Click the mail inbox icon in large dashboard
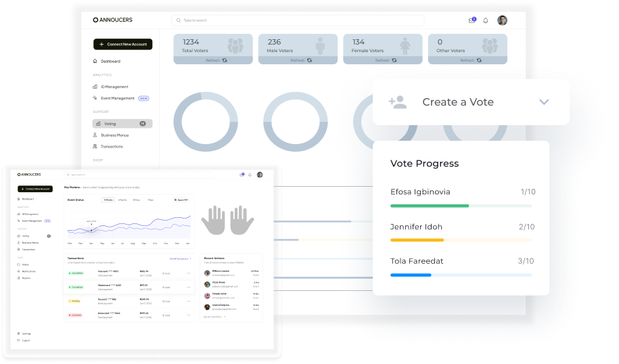The height and width of the screenshot is (364, 619). pos(472,20)
